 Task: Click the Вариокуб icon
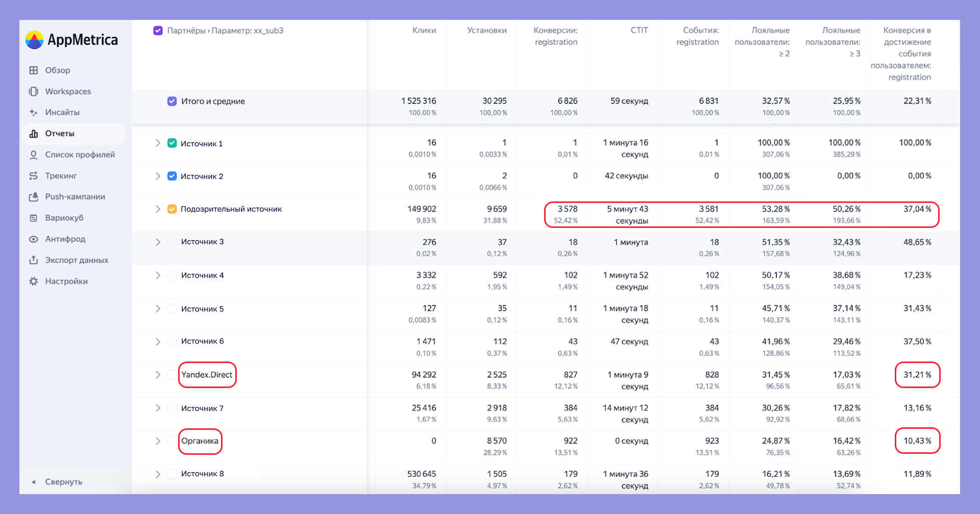(x=34, y=218)
